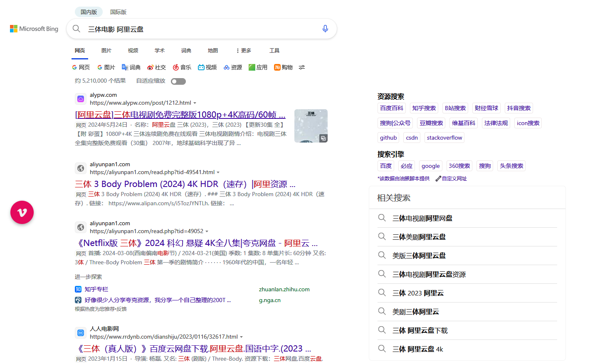The image size is (590, 364).
Task: Search with 360搜索 engine
Action: [x=459, y=166]
